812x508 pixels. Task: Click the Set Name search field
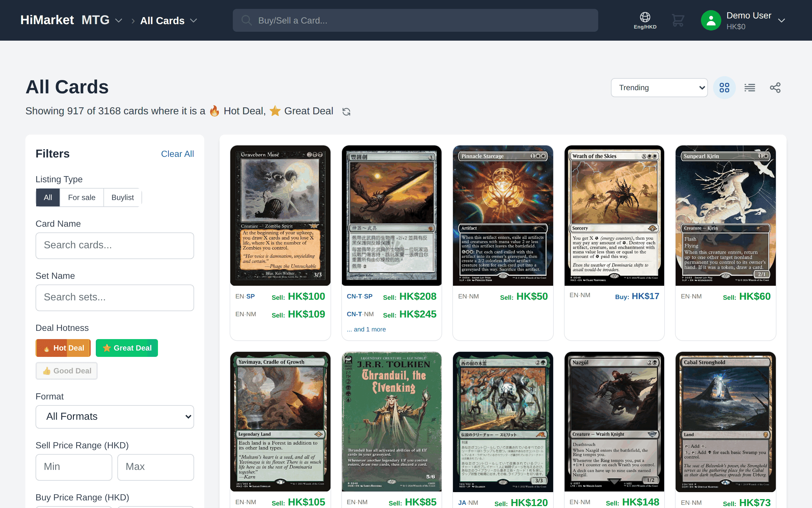[115, 298]
